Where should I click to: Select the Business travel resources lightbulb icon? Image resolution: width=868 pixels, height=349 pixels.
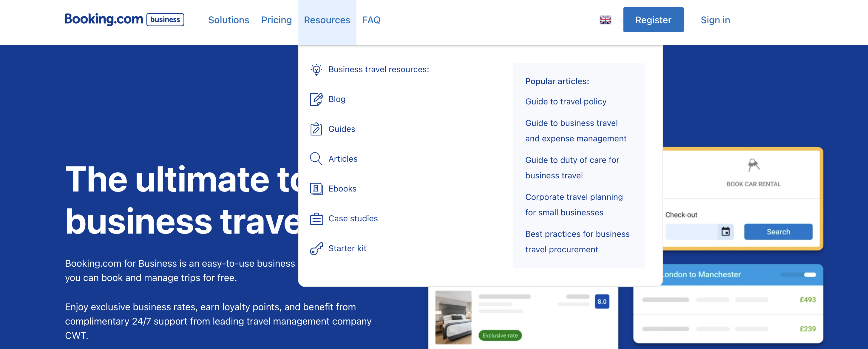pos(316,70)
